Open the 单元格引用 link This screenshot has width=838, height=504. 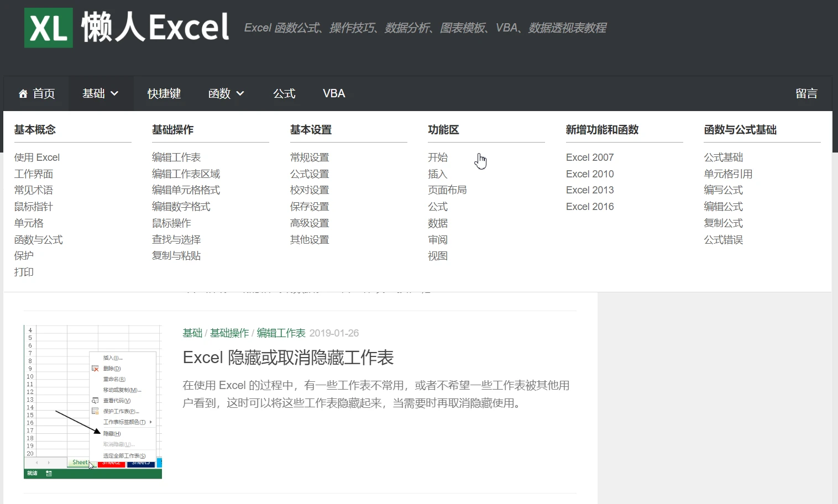click(x=728, y=174)
